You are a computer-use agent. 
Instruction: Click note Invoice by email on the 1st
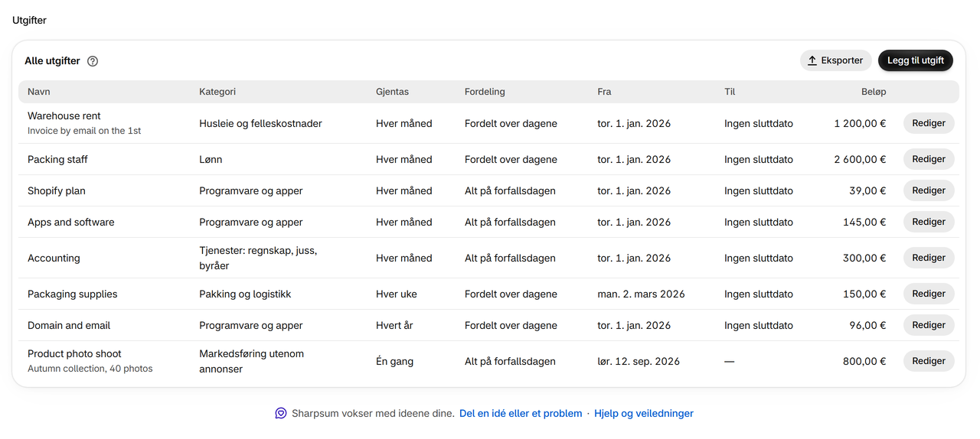(x=84, y=131)
